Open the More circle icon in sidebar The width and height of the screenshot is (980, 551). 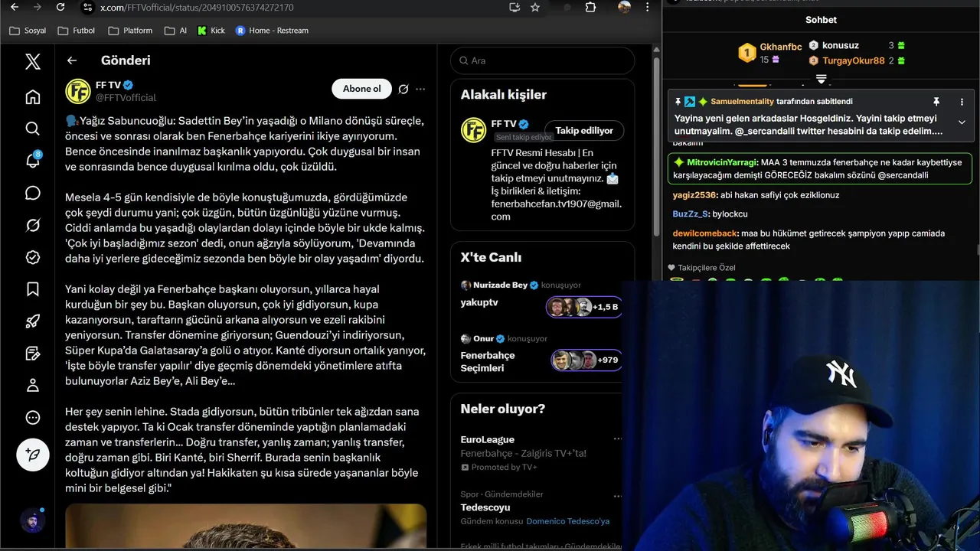(32, 418)
